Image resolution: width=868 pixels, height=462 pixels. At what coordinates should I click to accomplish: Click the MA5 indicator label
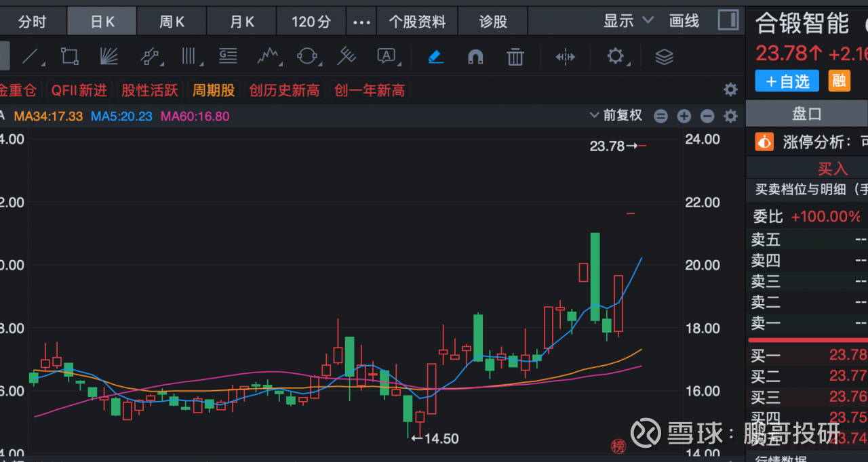pos(122,117)
